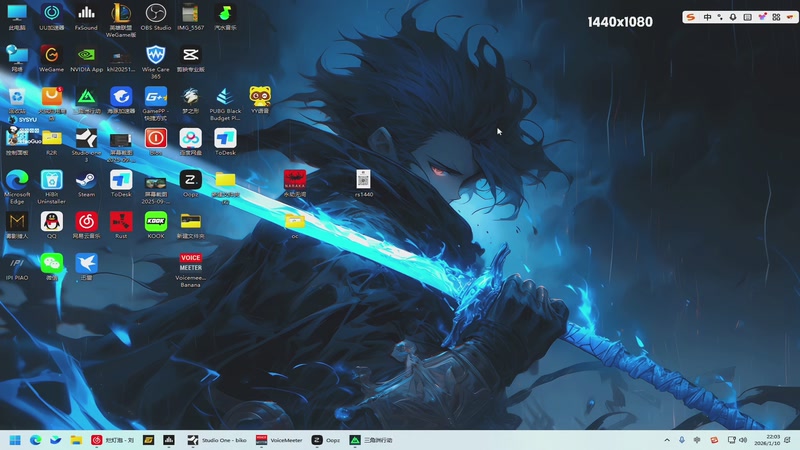Image resolution: width=800 pixels, height=450 pixels.
Task: Click the Sogou S logo on IME bar
Action: [x=690, y=17]
